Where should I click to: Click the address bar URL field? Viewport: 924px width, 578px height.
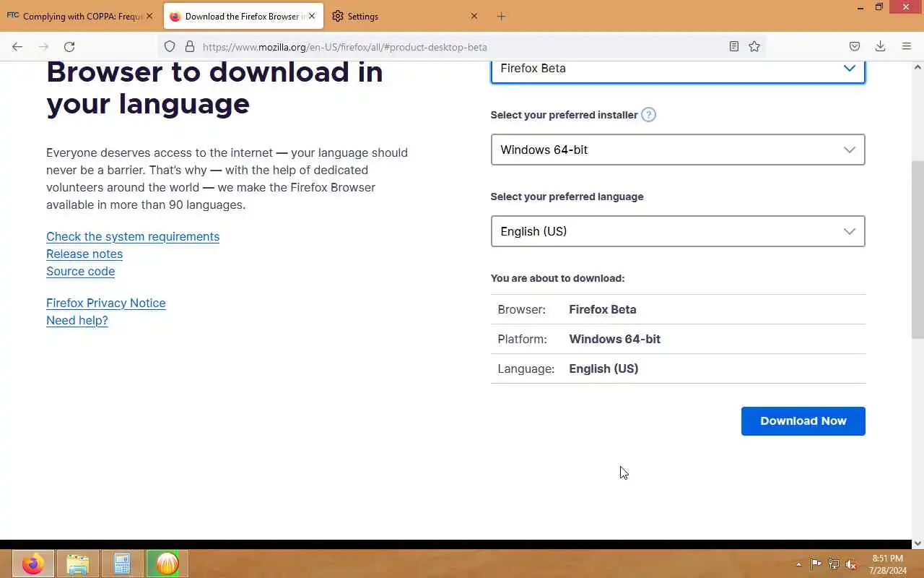(x=462, y=46)
